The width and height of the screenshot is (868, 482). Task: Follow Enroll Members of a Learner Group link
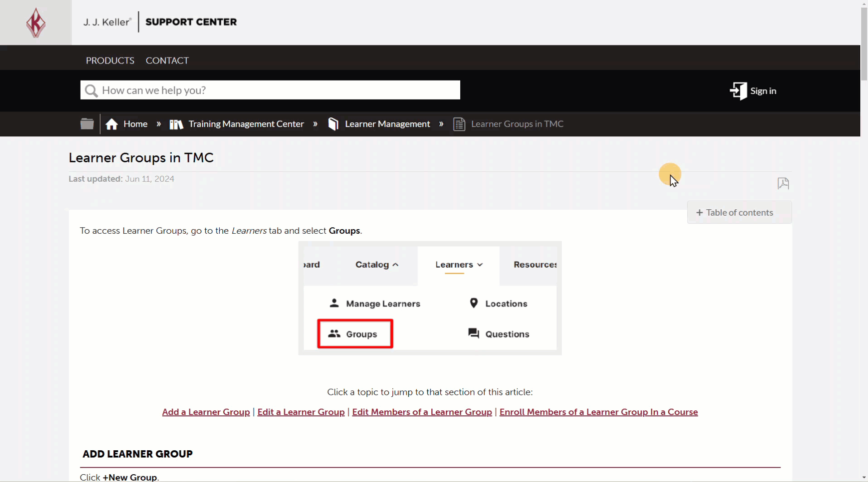(598, 412)
